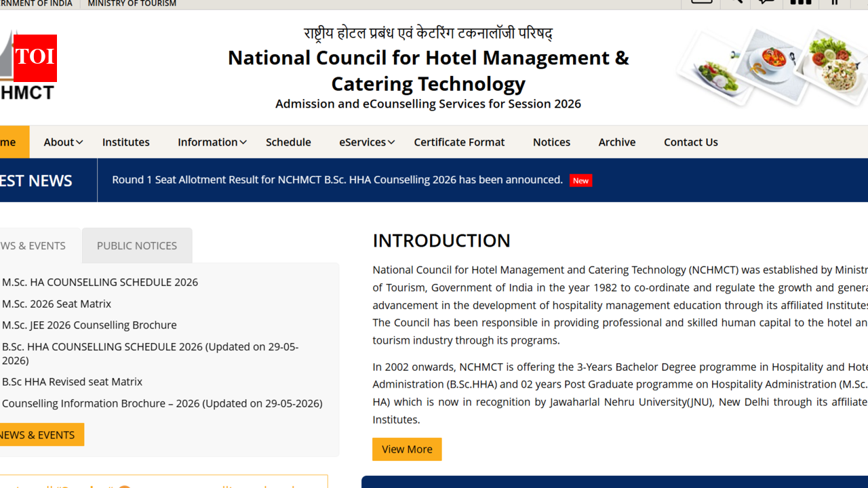Switch to the Public Notices tab
The image size is (868, 488).
(137, 245)
